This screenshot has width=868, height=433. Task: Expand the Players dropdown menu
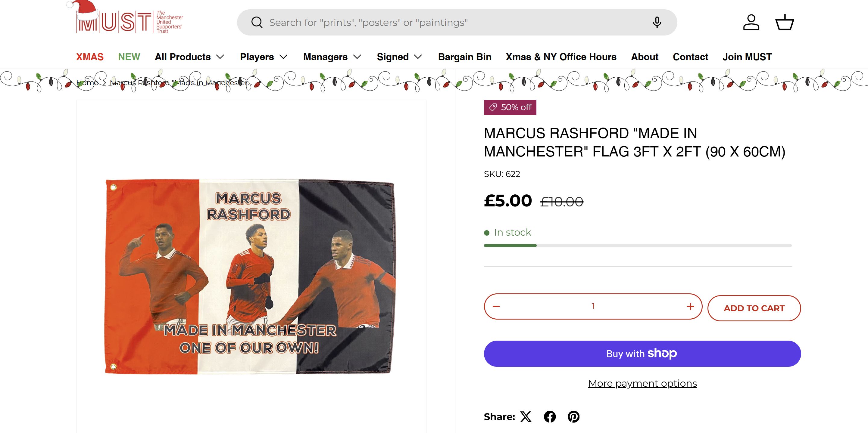(x=264, y=57)
